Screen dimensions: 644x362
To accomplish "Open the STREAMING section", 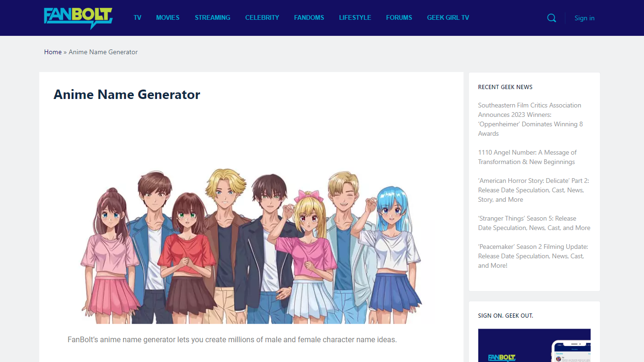I will (x=212, y=17).
